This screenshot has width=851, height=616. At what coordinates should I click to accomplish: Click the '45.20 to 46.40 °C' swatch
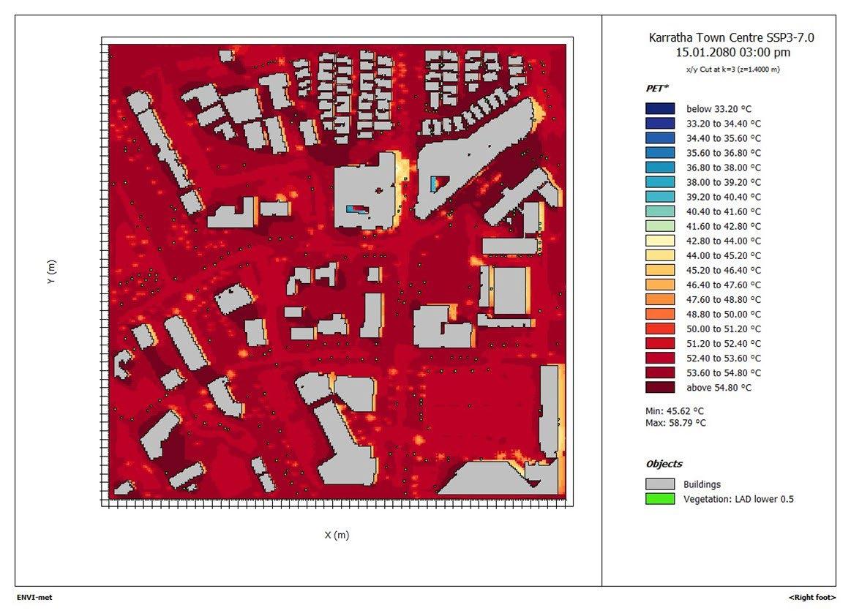pyautogui.click(x=660, y=270)
